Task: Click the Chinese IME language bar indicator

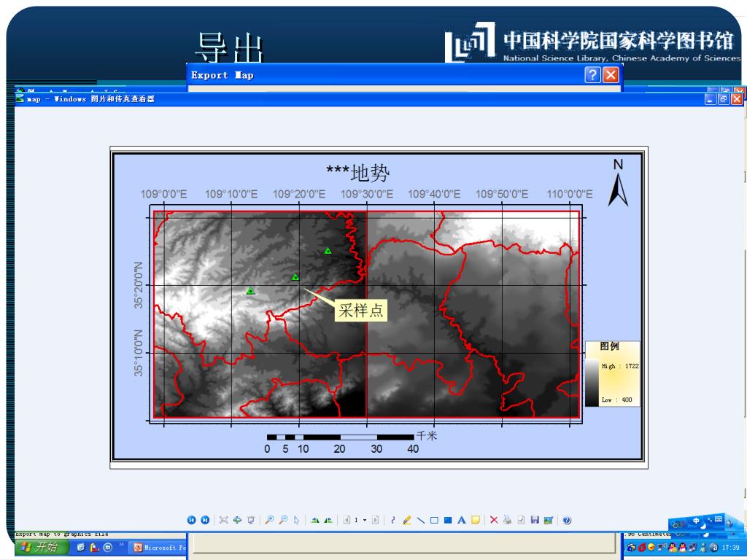Action: click(x=696, y=521)
